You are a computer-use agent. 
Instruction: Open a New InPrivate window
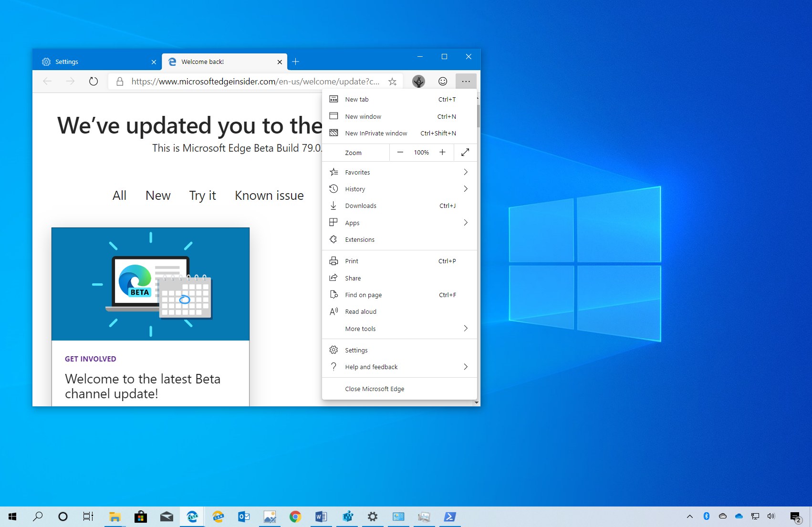pos(400,133)
